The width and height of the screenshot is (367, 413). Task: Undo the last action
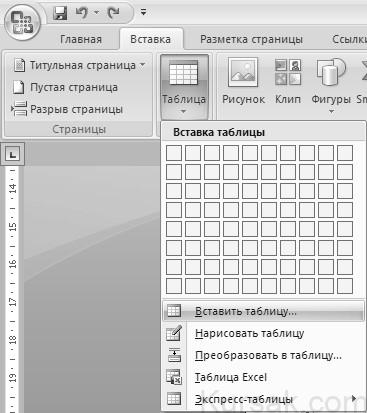click(x=82, y=13)
